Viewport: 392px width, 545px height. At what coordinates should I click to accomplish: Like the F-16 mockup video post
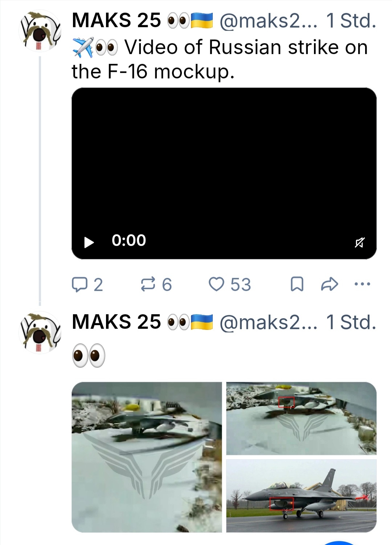tap(217, 284)
